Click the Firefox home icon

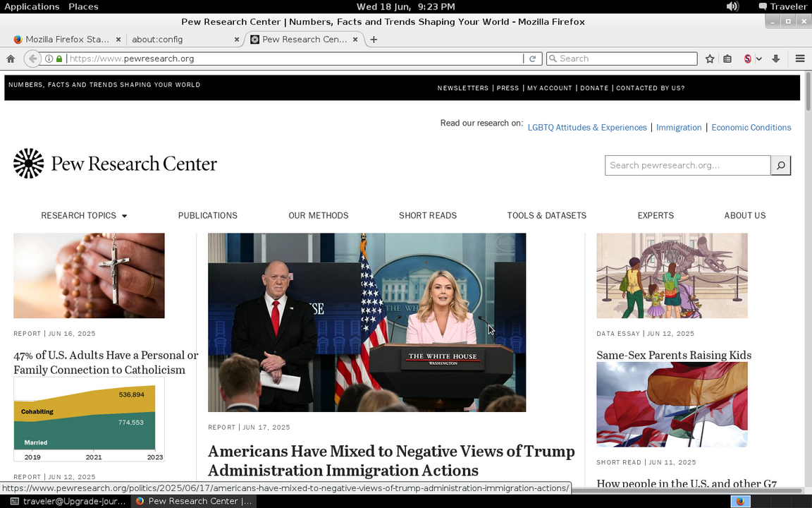pyautogui.click(x=11, y=59)
